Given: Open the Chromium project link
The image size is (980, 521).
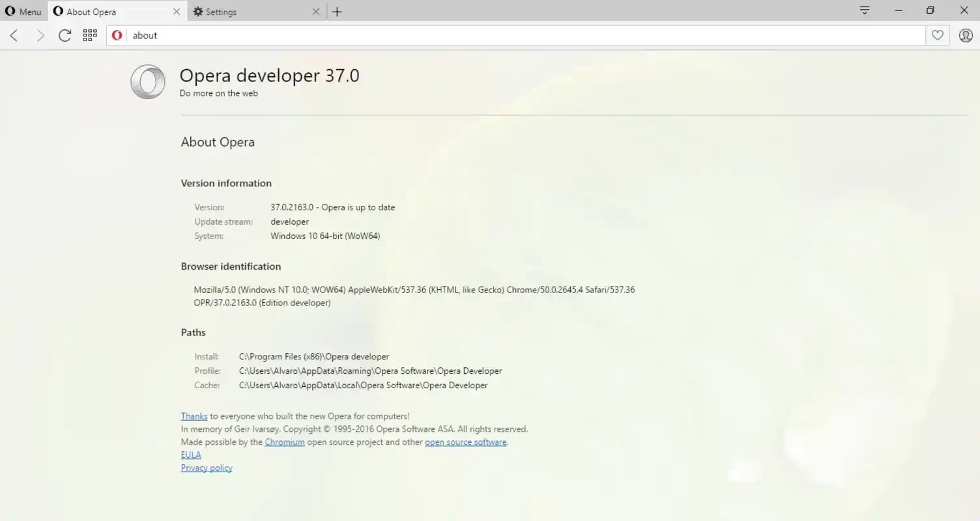Looking at the screenshot, I should point(285,442).
